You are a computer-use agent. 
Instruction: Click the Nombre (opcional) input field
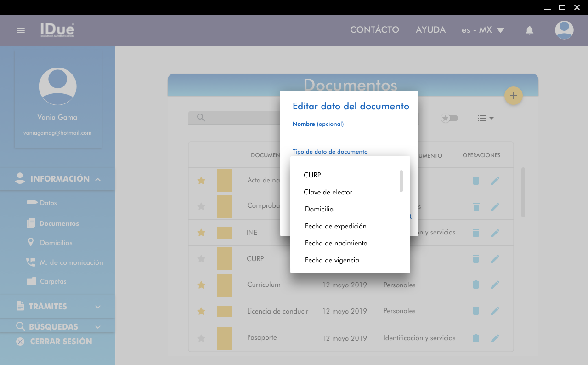(347, 133)
